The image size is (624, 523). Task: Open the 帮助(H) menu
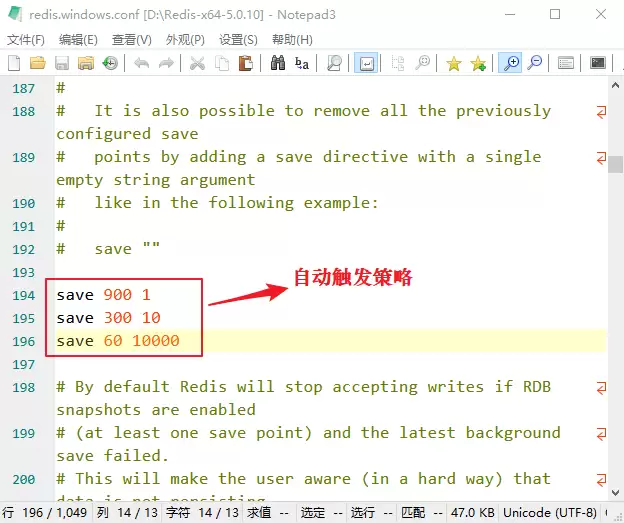click(292, 40)
